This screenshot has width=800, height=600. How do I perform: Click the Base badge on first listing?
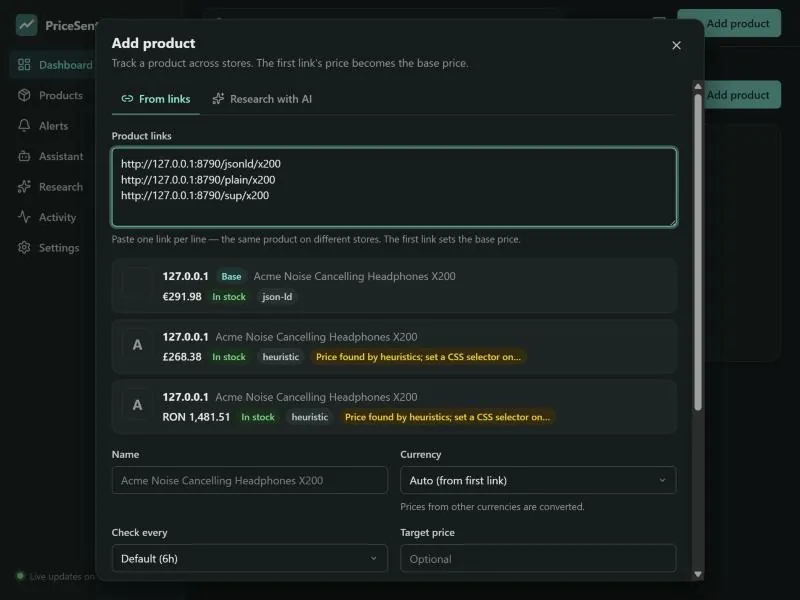pos(231,277)
